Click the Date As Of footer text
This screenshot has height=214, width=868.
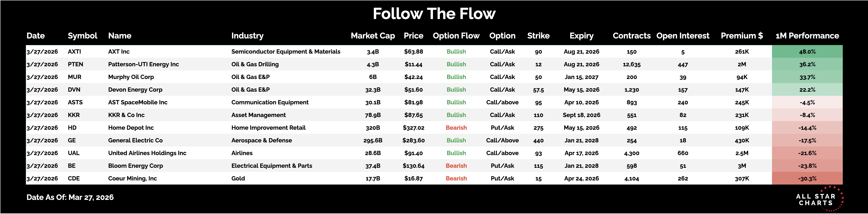(x=70, y=197)
